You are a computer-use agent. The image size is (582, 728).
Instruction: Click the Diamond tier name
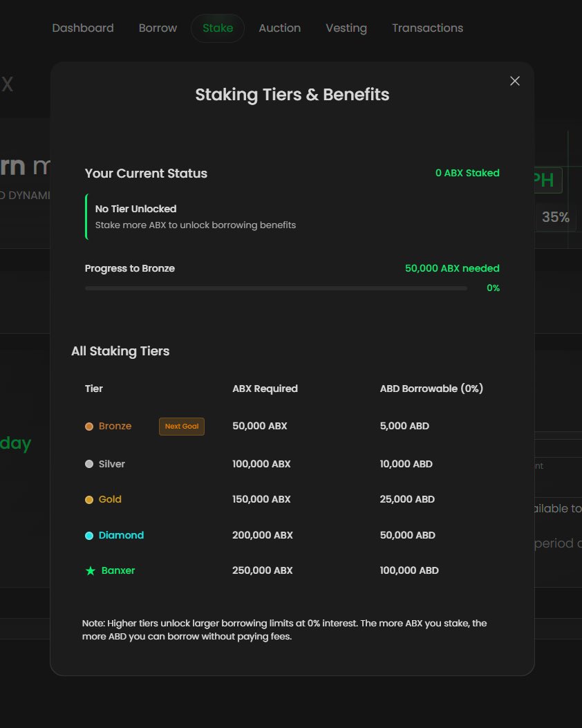coord(121,535)
